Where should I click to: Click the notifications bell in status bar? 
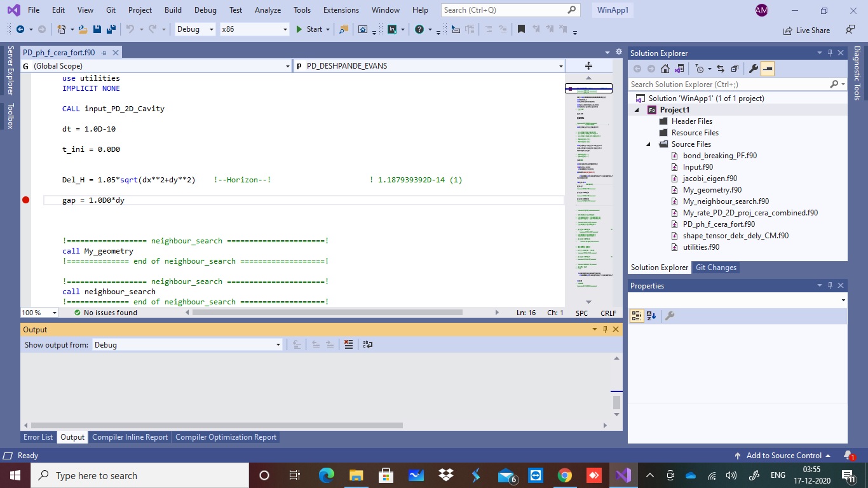[849, 456]
